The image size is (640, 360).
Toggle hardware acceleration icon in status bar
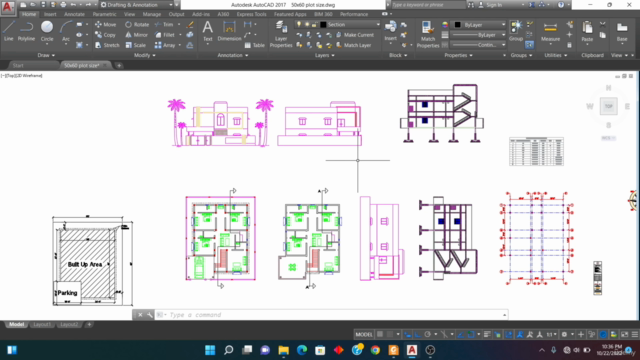[603, 334]
